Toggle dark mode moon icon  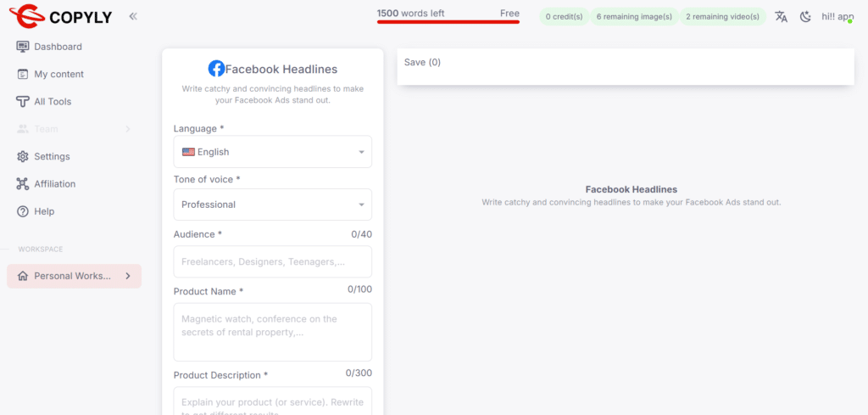[805, 17]
